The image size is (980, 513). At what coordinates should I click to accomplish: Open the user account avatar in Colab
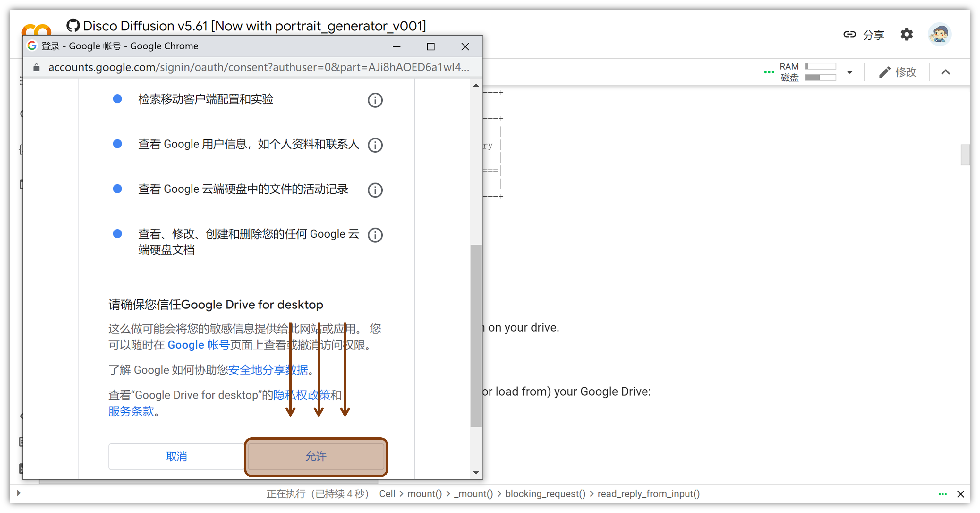pos(939,35)
